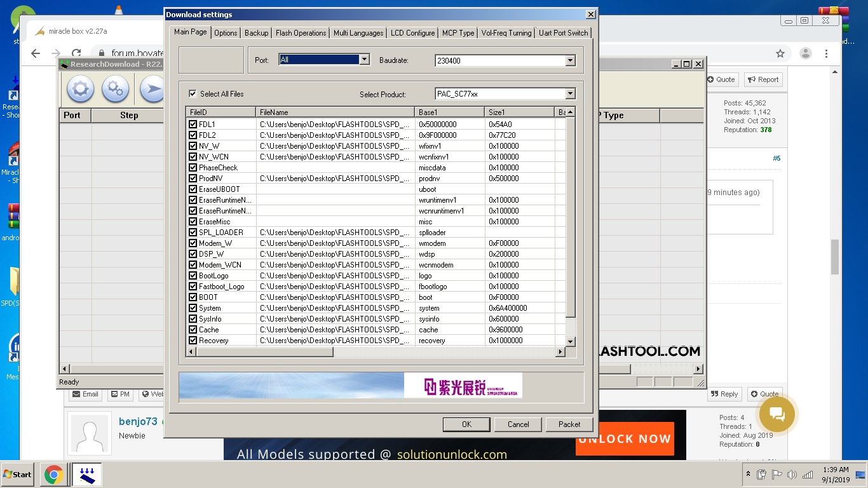868x488 pixels.
Task: Open the benjo73 user profile link
Action: (138, 421)
